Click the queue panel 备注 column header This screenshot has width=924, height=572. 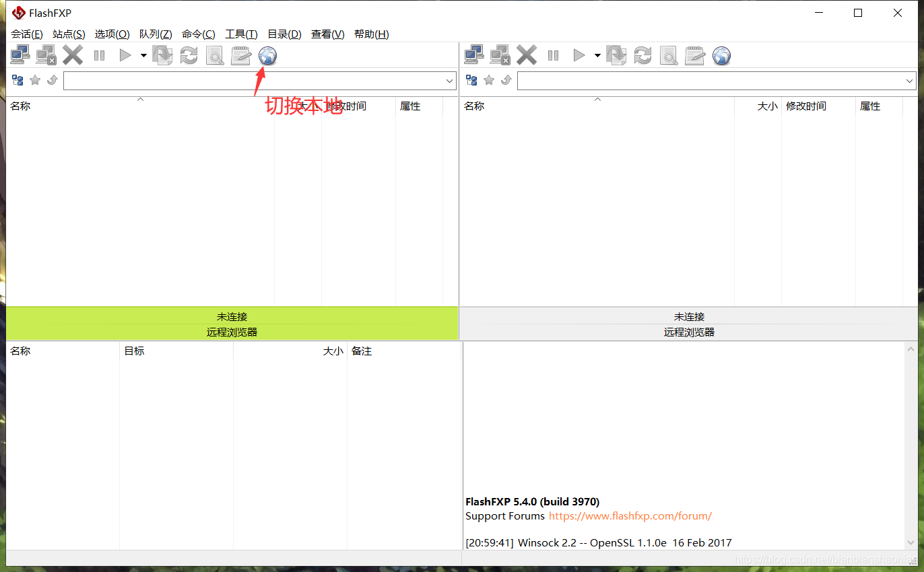pyautogui.click(x=404, y=351)
